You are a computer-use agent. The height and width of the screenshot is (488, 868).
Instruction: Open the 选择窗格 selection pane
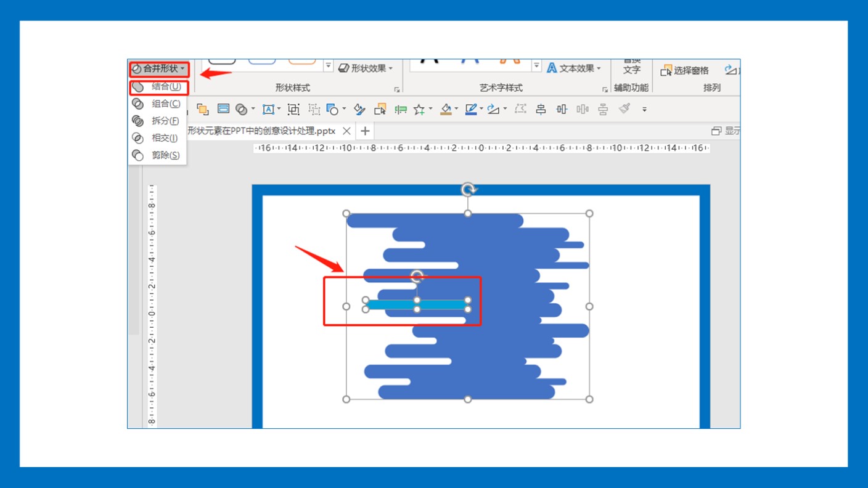(685, 70)
